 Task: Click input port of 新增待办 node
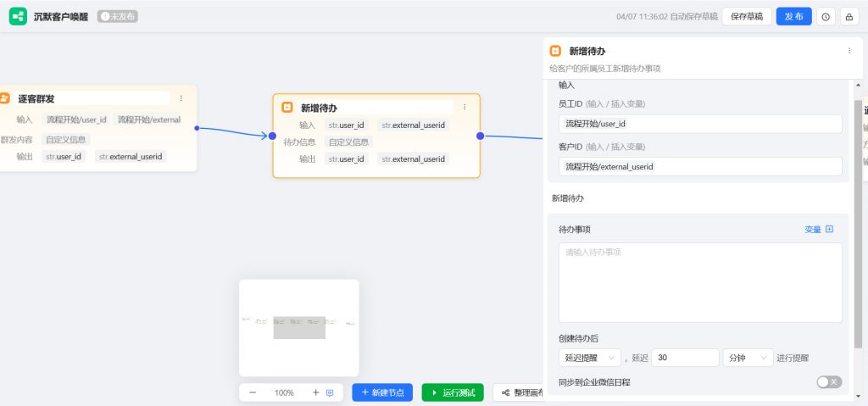[x=272, y=136]
